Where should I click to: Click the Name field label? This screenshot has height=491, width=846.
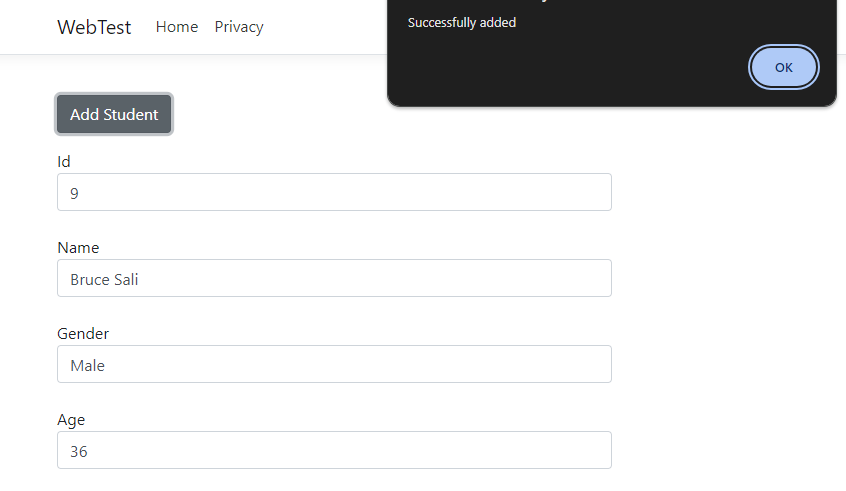click(x=78, y=248)
